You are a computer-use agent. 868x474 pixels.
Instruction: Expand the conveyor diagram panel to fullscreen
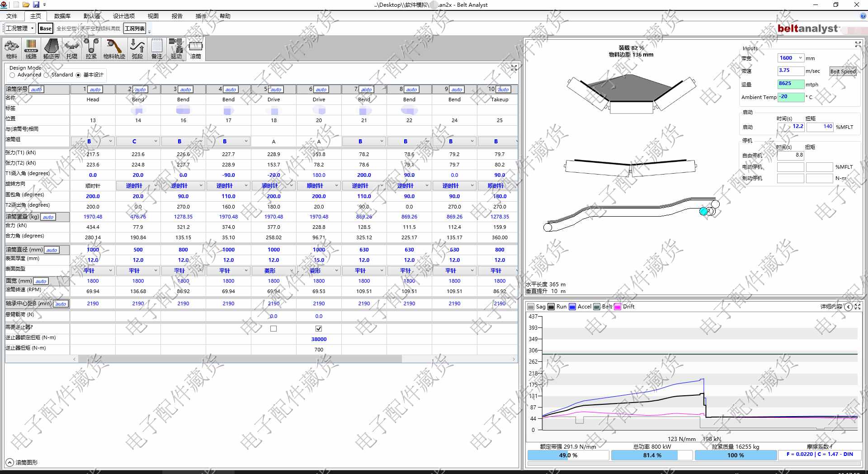[858, 44]
